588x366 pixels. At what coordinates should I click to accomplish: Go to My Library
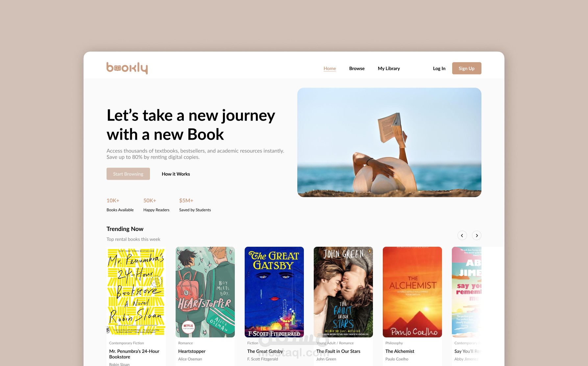[389, 68]
